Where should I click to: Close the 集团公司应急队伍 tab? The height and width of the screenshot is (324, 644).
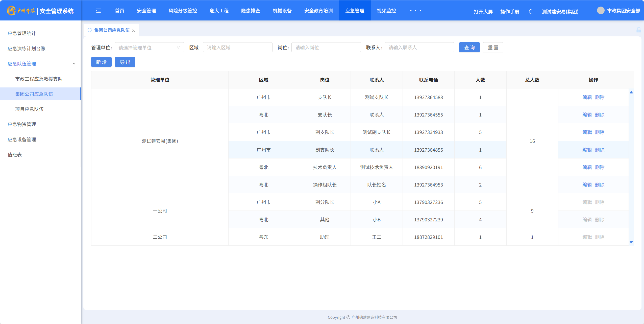(x=134, y=30)
